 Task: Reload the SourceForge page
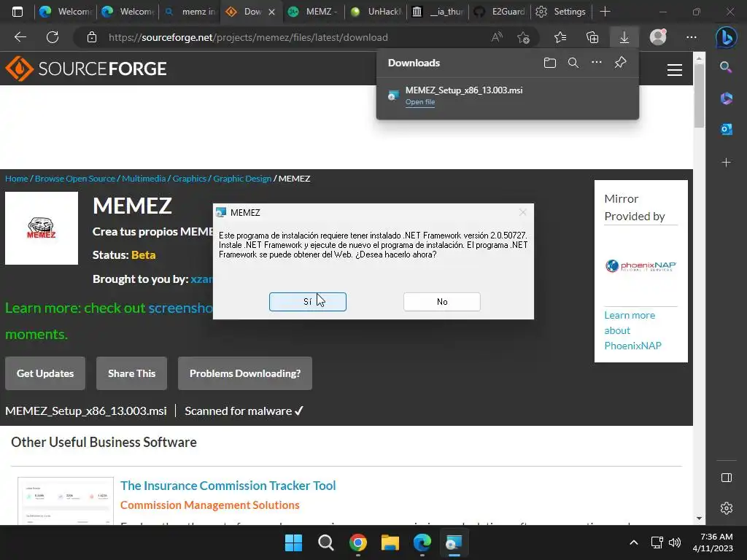[x=53, y=37]
